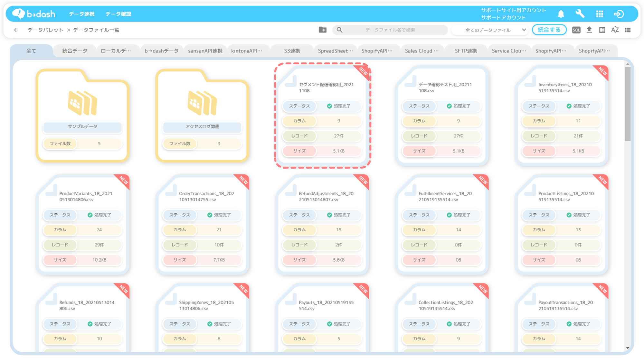Select the 全て tab
The width and height of the screenshot is (644, 362).
pos(31,51)
